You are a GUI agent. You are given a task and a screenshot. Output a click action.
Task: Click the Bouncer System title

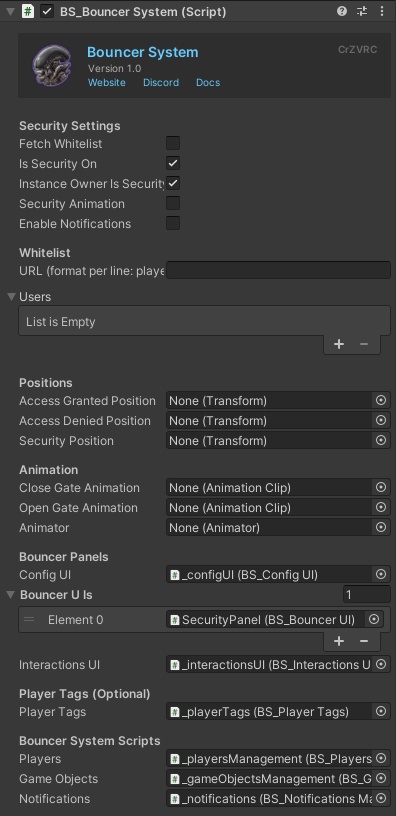coord(143,53)
